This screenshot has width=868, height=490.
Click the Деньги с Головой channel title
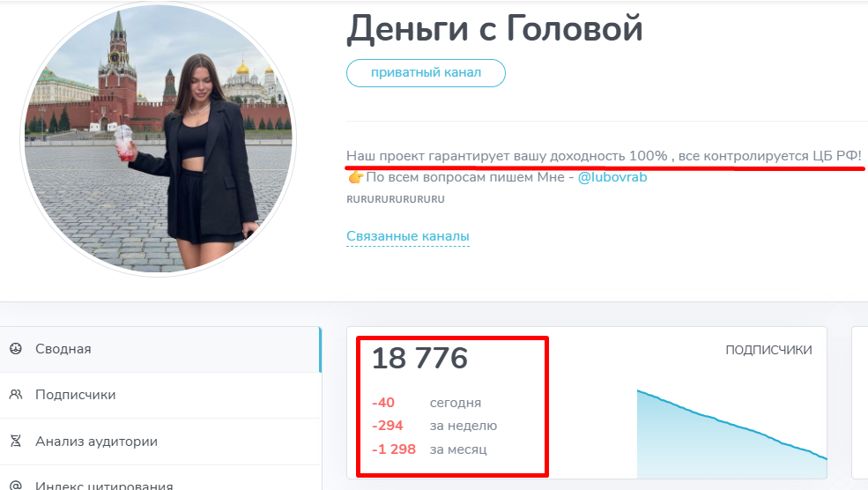tap(494, 30)
